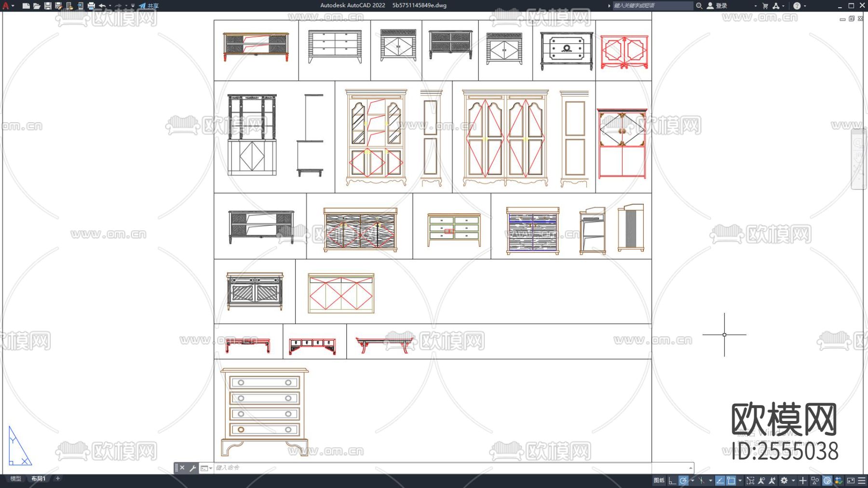The height and width of the screenshot is (488, 868).
Task: Toggle Isometric Drafting in status bar
Action: 702,480
